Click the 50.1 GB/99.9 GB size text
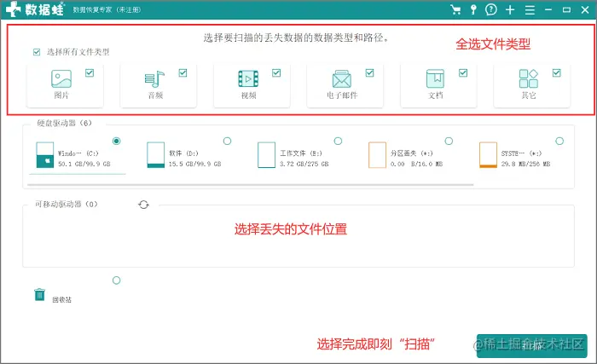Viewport: 597px width, 364px height. click(84, 164)
